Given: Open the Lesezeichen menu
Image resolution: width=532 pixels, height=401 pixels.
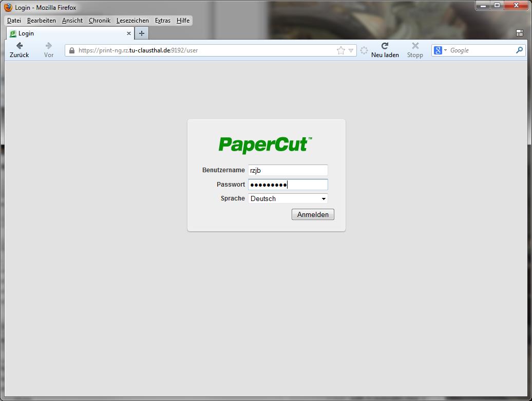Looking at the screenshot, I should pyautogui.click(x=132, y=21).
